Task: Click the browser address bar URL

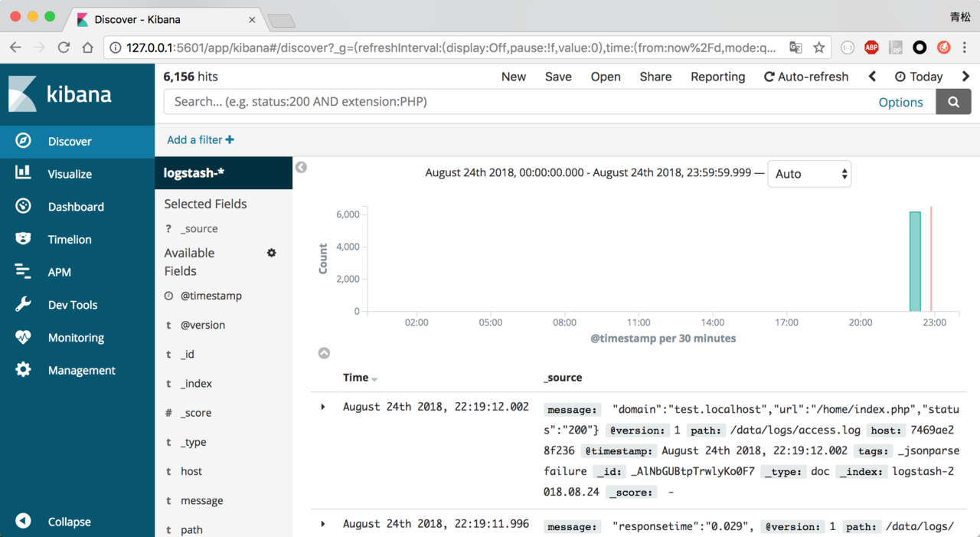Action: coord(451,47)
